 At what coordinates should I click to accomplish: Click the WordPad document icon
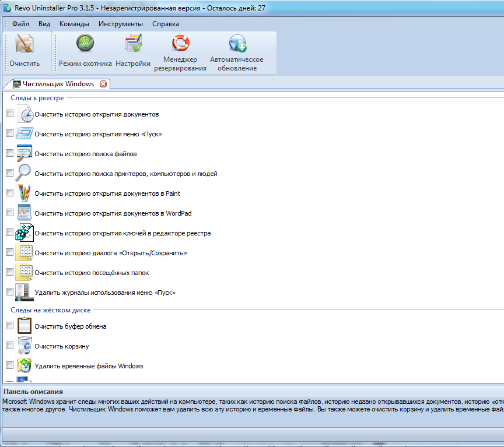coord(24,212)
